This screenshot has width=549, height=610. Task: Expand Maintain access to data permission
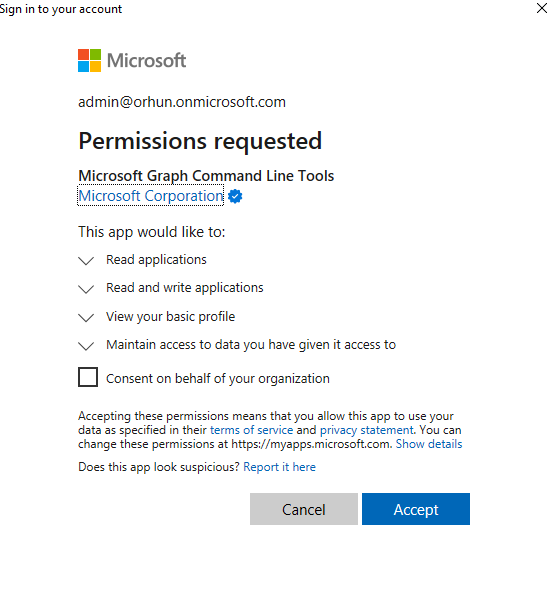pos(86,345)
